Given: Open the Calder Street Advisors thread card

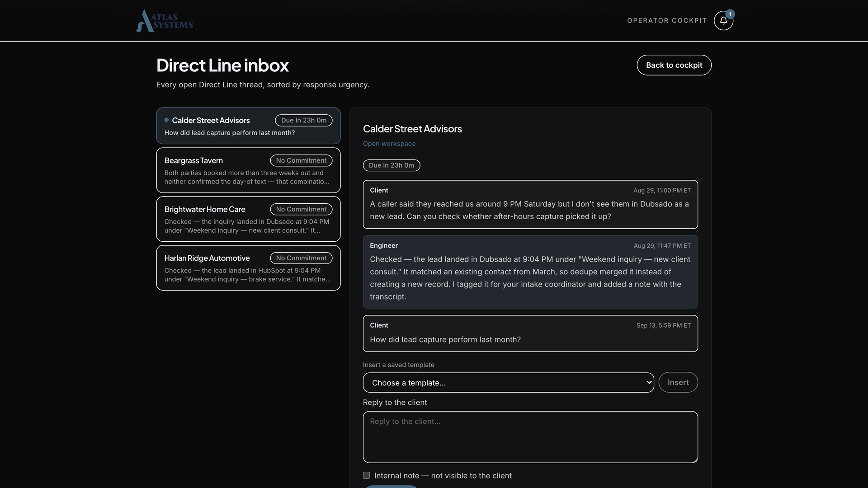Looking at the screenshot, I should [248, 126].
